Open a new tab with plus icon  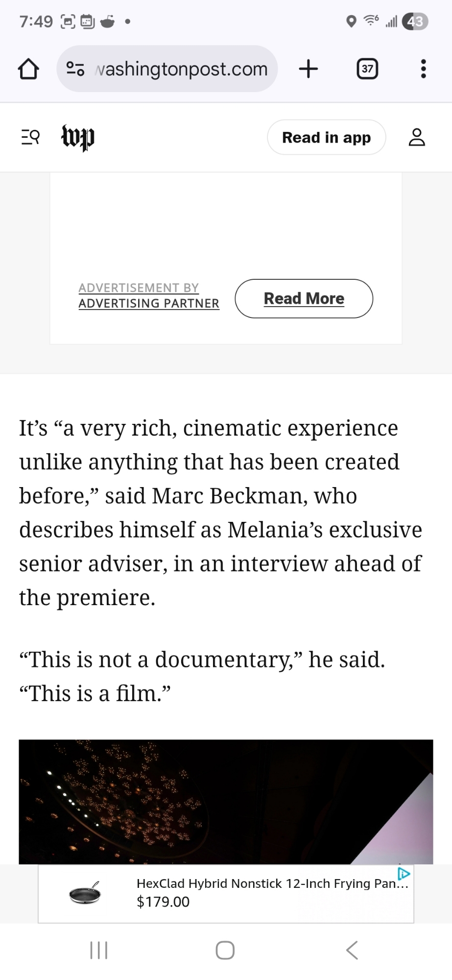point(309,69)
